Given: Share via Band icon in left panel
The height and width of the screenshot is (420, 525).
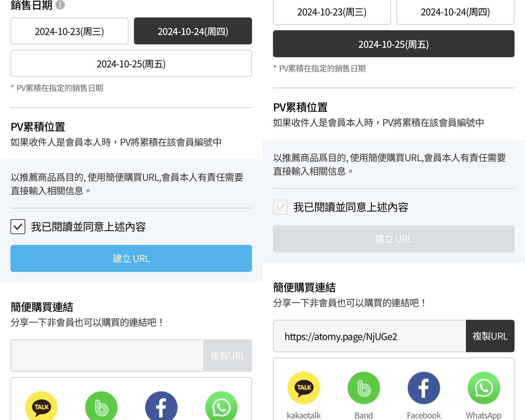Looking at the screenshot, I should (x=101, y=406).
